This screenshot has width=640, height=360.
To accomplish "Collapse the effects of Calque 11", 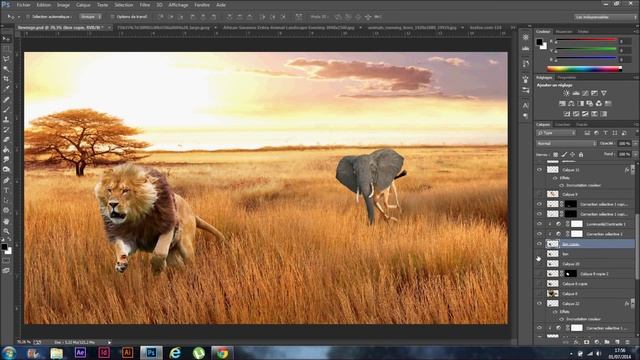I will pos(633,170).
